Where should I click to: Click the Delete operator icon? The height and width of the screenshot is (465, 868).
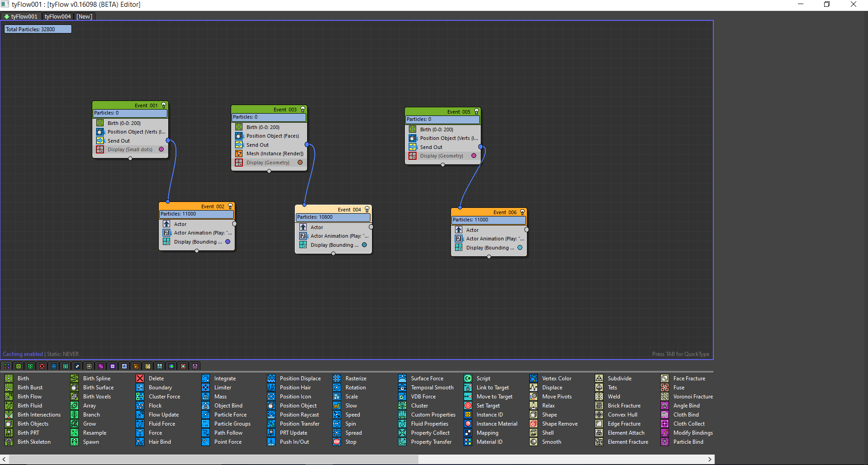click(140, 379)
